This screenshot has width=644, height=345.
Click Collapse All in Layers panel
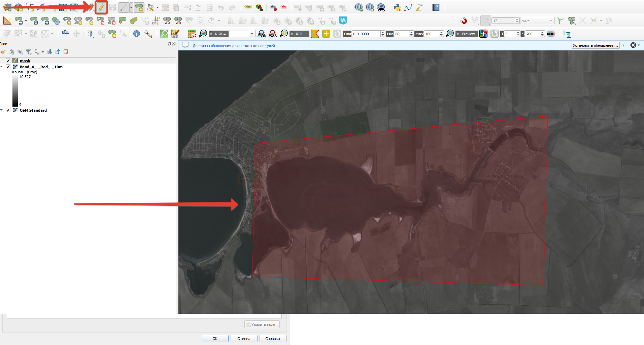[x=58, y=52]
